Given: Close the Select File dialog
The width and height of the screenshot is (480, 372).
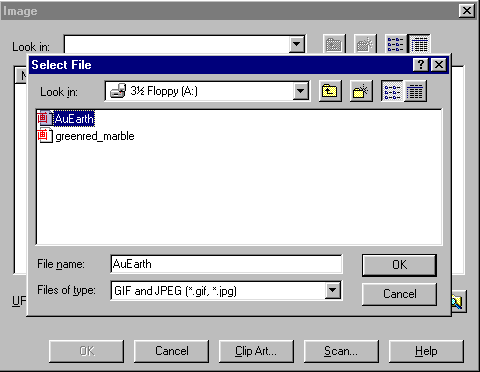Looking at the screenshot, I should (x=439, y=64).
